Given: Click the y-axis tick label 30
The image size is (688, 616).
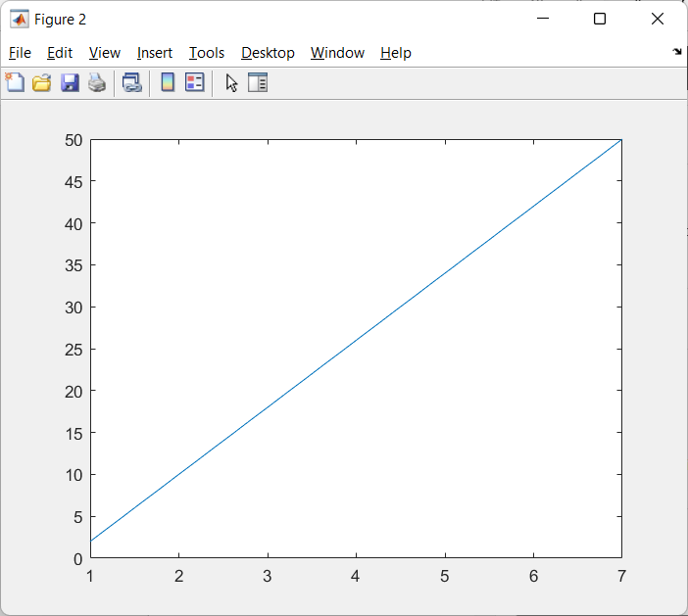Looking at the screenshot, I should 74,308.
